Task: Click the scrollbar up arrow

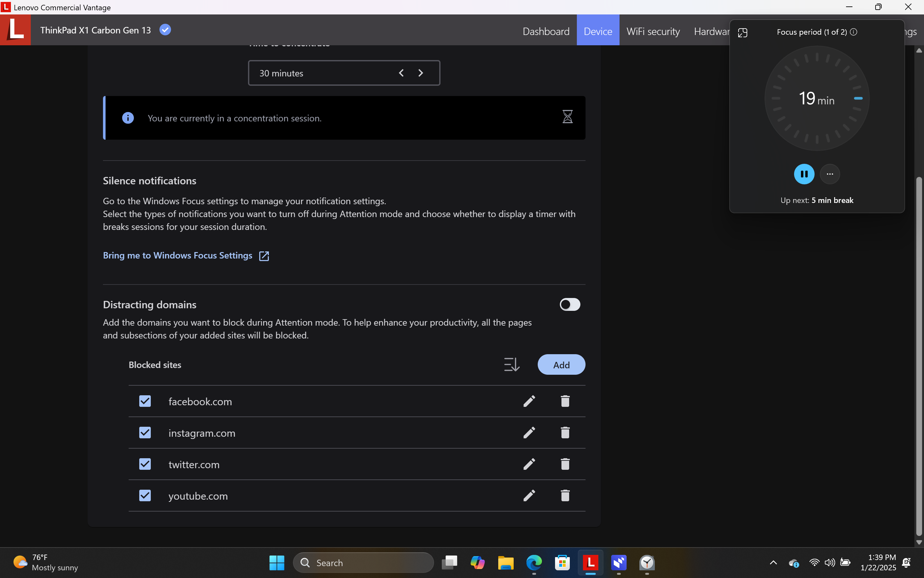Action: point(919,50)
